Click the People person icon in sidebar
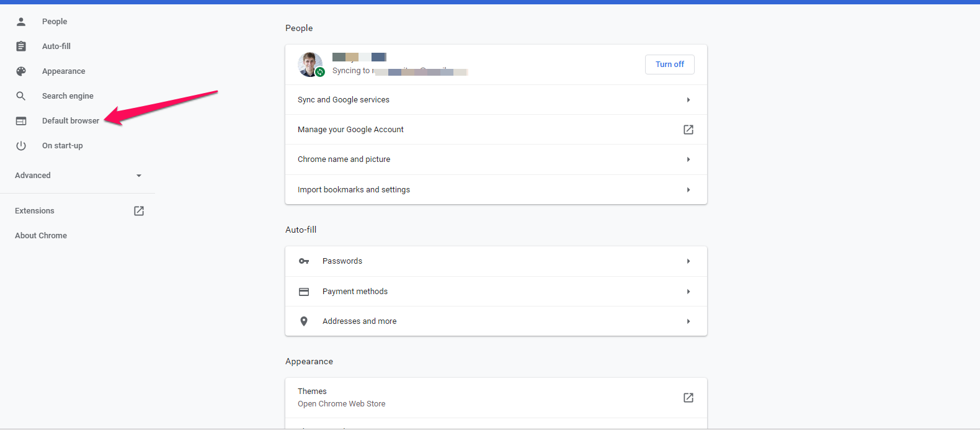Image resolution: width=980 pixels, height=430 pixels. [21, 22]
